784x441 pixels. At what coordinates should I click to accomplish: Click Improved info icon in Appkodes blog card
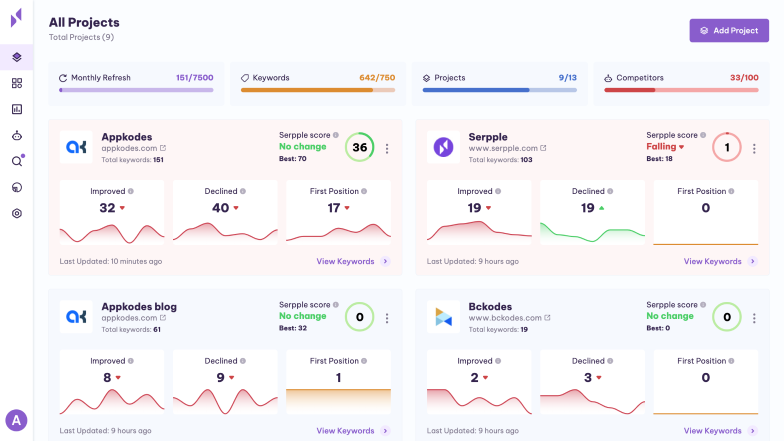[130, 360]
